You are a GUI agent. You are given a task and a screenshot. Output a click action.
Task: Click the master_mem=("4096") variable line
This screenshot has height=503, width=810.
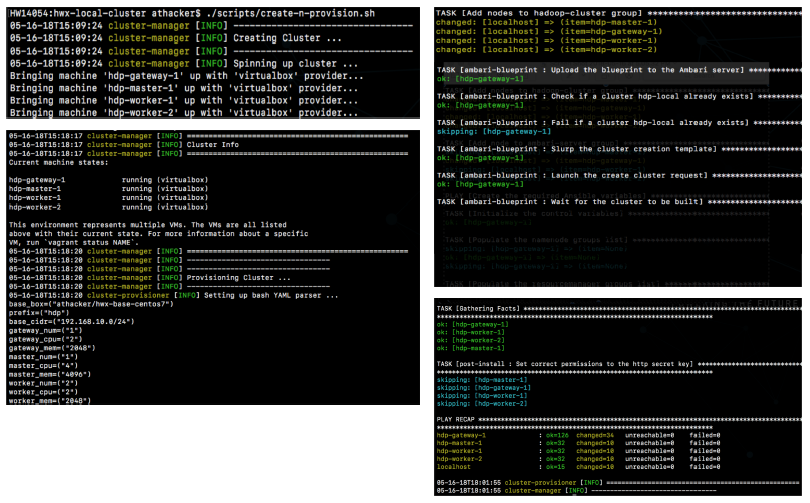pos(50,374)
